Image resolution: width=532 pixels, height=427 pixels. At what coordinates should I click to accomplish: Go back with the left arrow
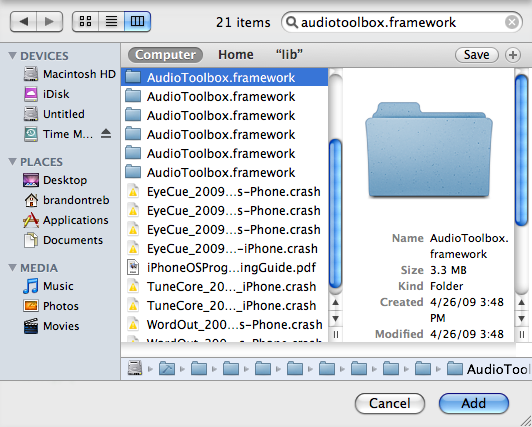[23, 22]
